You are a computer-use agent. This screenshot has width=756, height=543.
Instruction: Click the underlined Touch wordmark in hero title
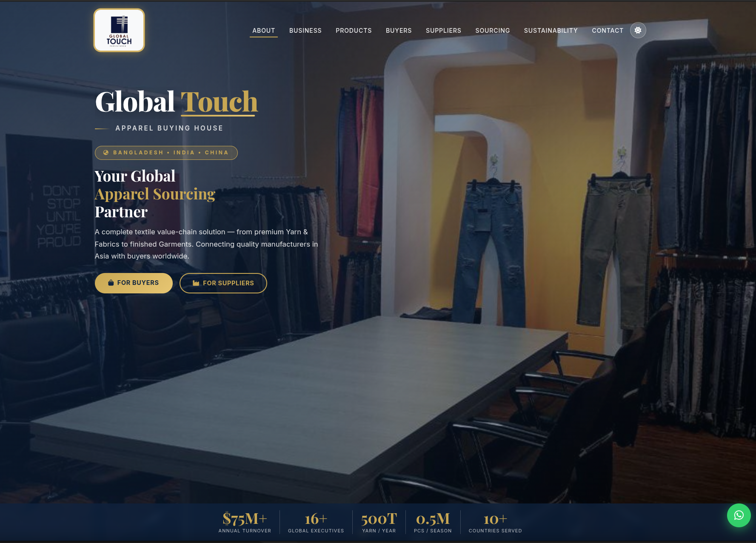220,102
